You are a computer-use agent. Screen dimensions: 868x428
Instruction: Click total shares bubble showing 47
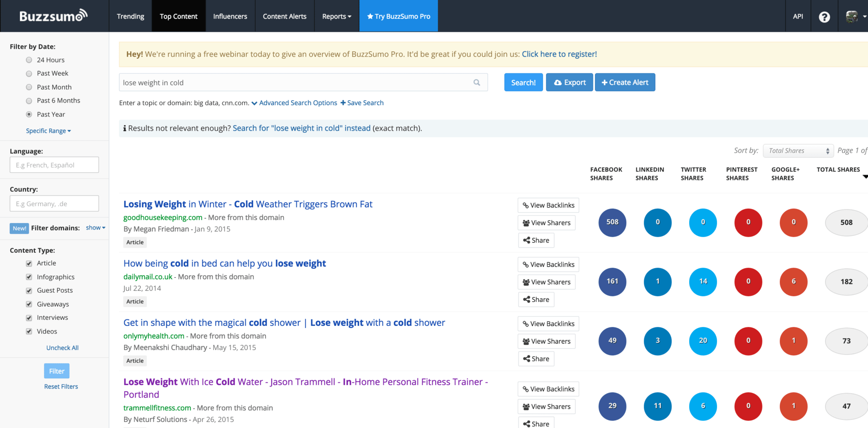click(846, 407)
